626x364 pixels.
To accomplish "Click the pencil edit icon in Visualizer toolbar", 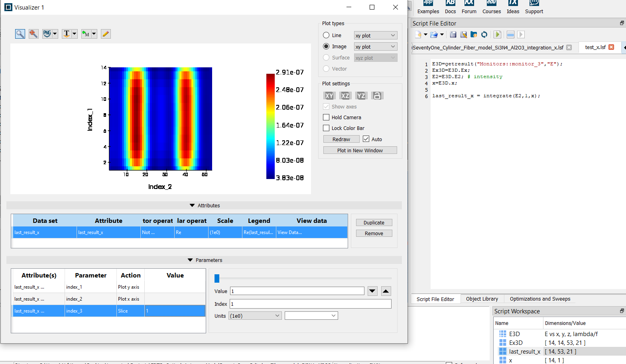I will coord(106,34).
